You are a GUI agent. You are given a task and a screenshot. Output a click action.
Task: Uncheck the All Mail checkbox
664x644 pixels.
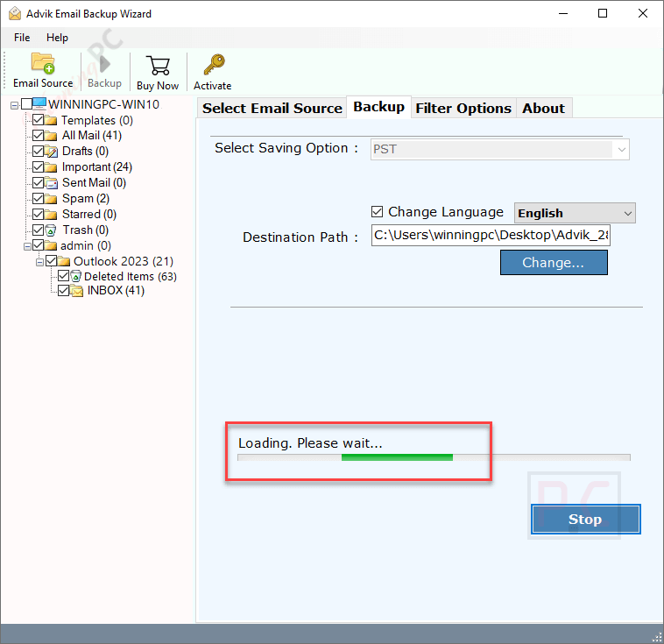(x=39, y=135)
